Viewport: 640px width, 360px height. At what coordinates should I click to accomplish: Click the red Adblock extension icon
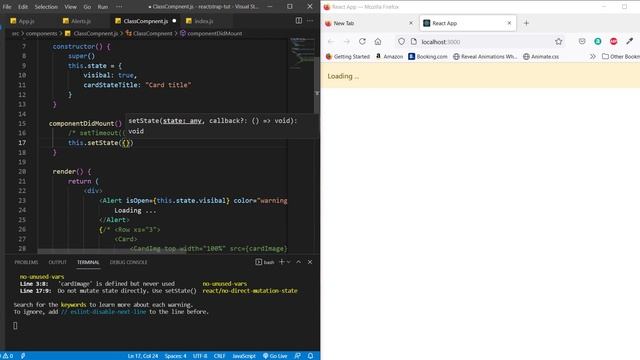[613, 42]
